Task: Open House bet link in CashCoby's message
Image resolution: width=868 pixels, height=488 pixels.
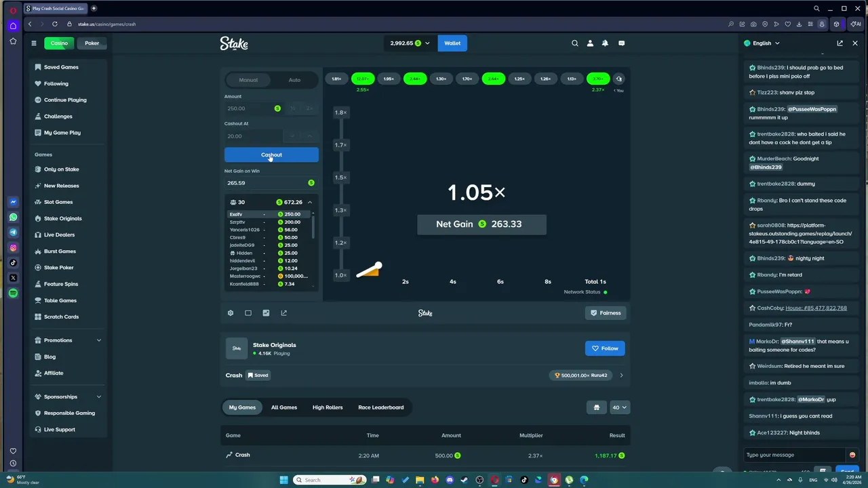Action: tap(816, 308)
